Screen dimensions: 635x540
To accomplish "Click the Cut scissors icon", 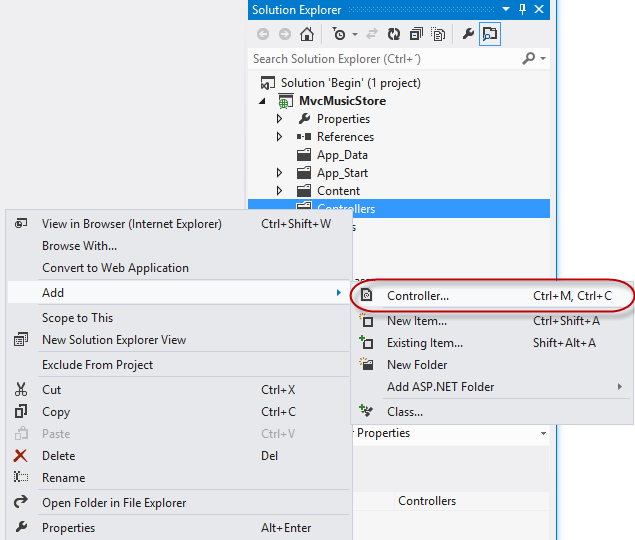I will 21,390.
